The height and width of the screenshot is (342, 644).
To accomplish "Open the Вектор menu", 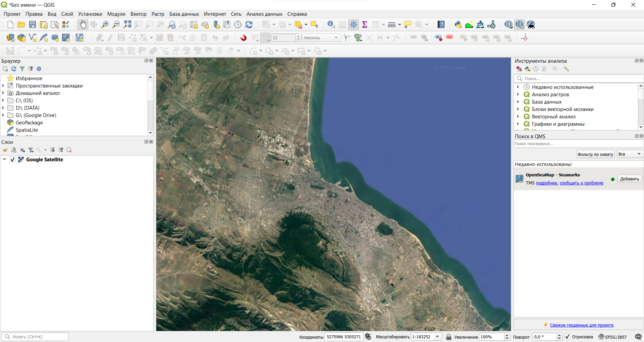I will (x=138, y=14).
